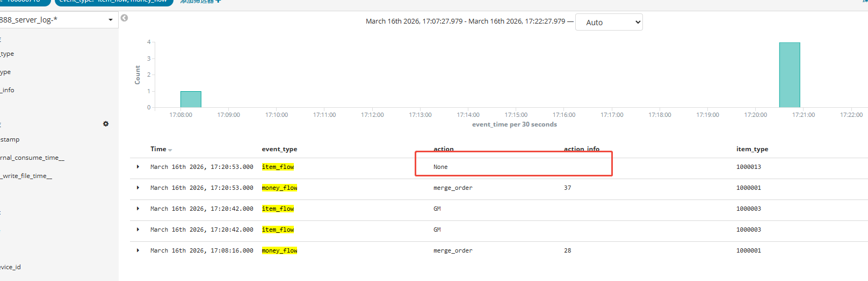This screenshot has width=868, height=281.
Task: Click the plus icon to add a filter
Action: pos(218,2)
